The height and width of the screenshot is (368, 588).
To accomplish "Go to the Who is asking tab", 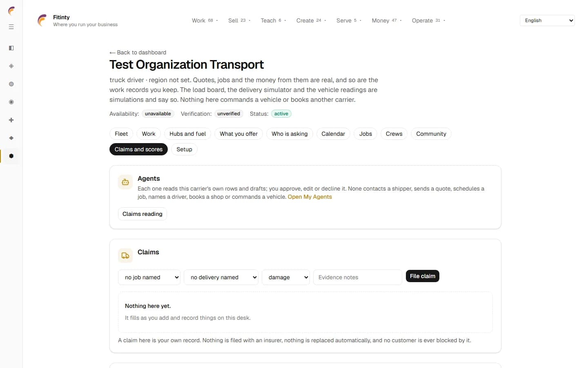I will click(x=290, y=134).
